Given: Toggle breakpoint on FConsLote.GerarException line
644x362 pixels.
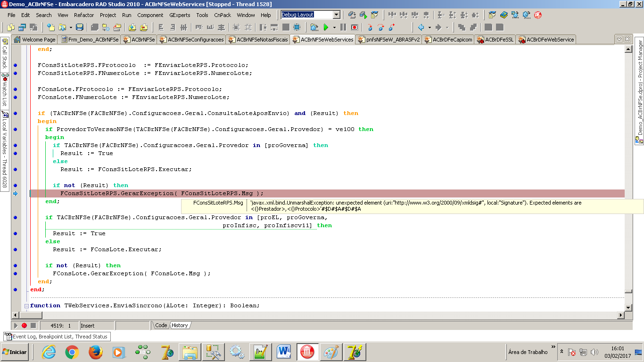Looking at the screenshot, I should pos(16,273).
